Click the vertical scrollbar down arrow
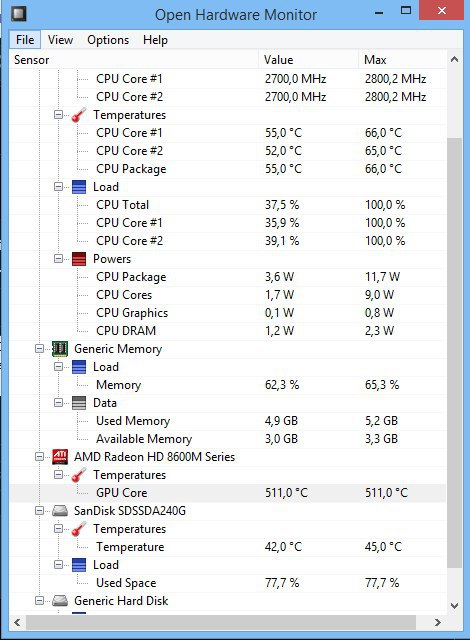 tap(454, 606)
